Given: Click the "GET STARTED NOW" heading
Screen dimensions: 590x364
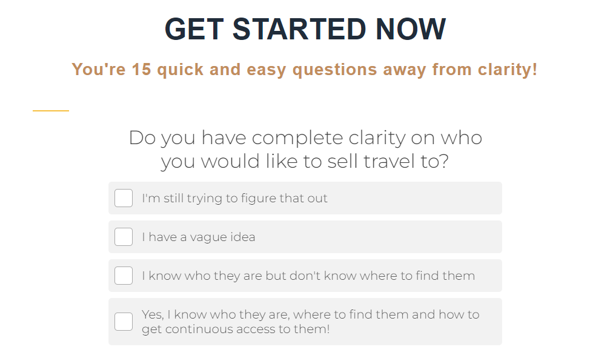Looking at the screenshot, I should tap(305, 29).
